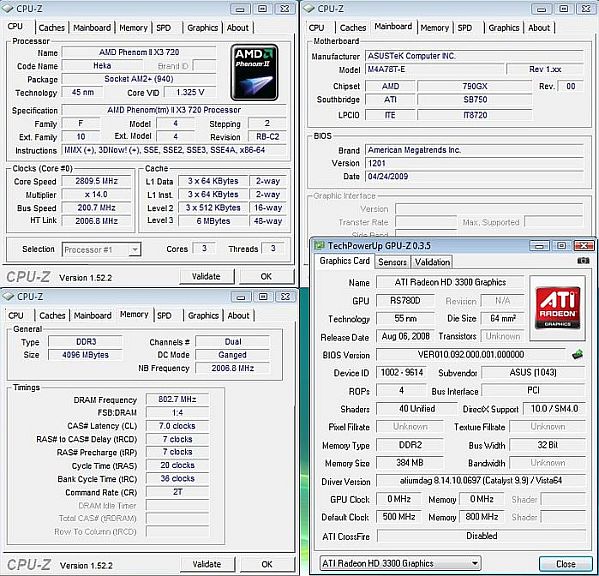
Task: Click the chipset value 790GX
Action: pyautogui.click(x=475, y=86)
